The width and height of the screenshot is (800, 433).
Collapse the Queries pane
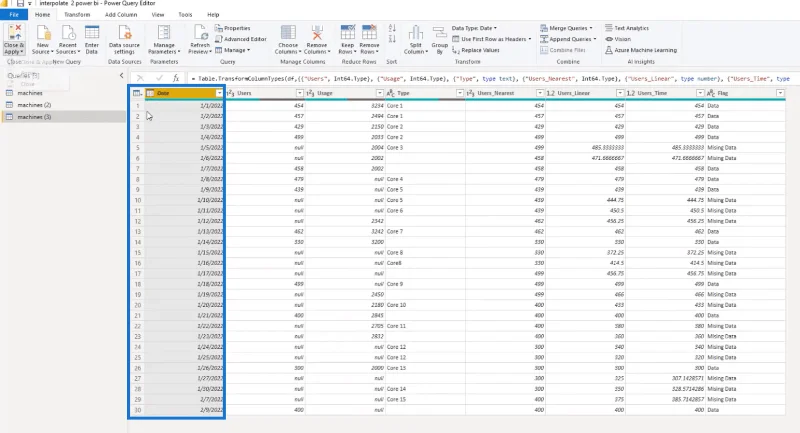pyautogui.click(x=121, y=75)
